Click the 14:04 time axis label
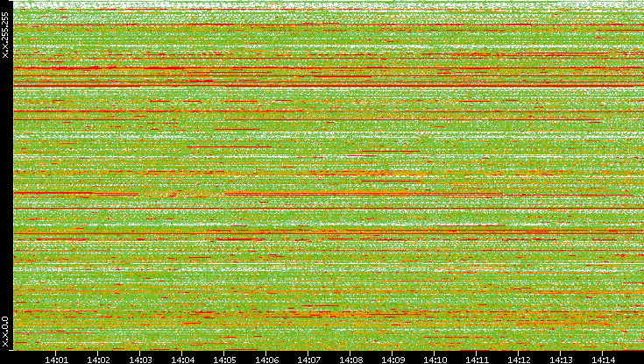Screen dimensions: 644x364 click(182, 360)
